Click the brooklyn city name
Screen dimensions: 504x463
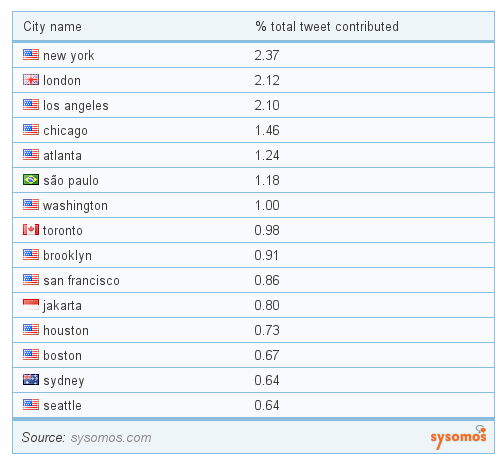[67, 256]
